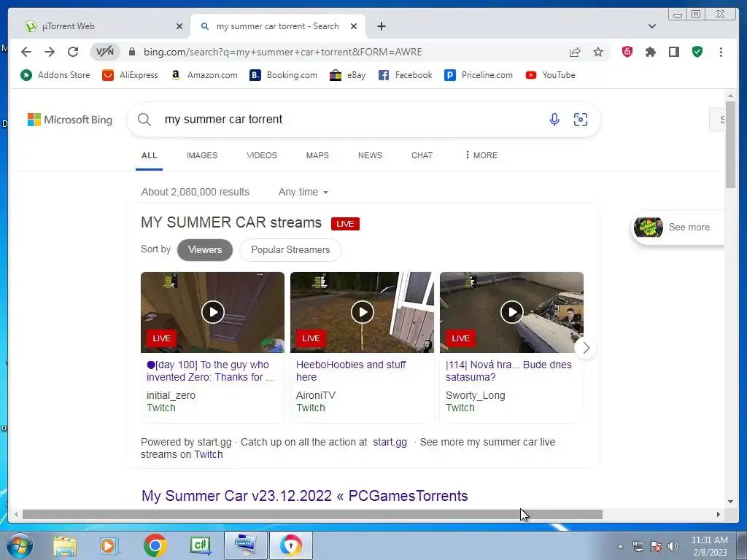Bookmark this page with star icon
Screen dimensions: 747x560
(x=598, y=52)
